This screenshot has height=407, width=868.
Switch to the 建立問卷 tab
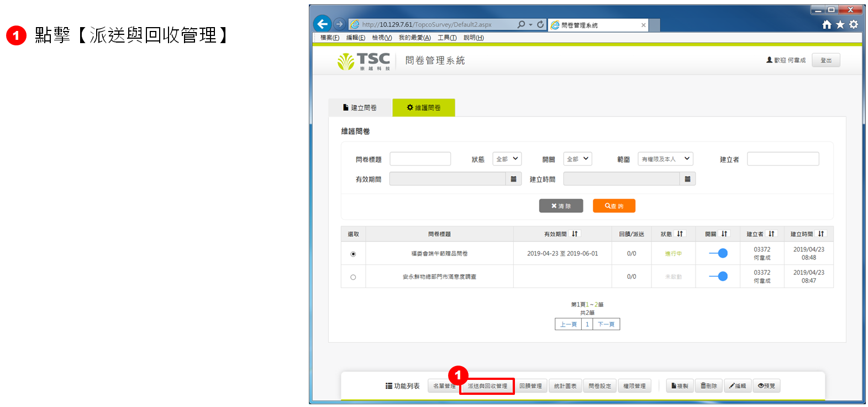coord(360,108)
